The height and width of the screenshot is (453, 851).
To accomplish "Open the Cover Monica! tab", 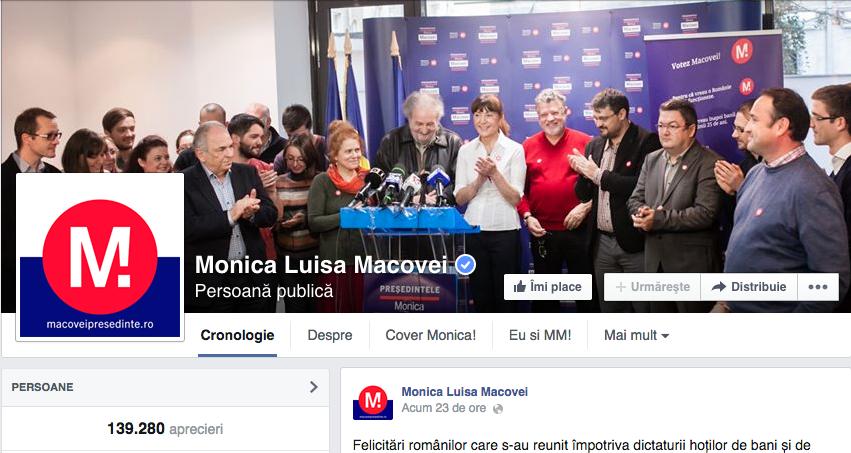I will tap(430, 335).
